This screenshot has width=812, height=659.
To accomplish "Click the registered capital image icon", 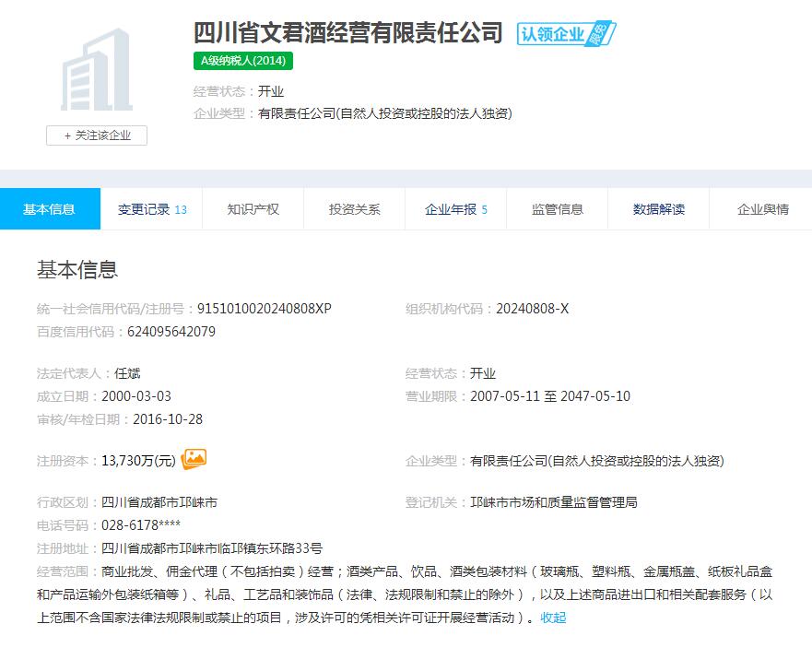I will [194, 459].
